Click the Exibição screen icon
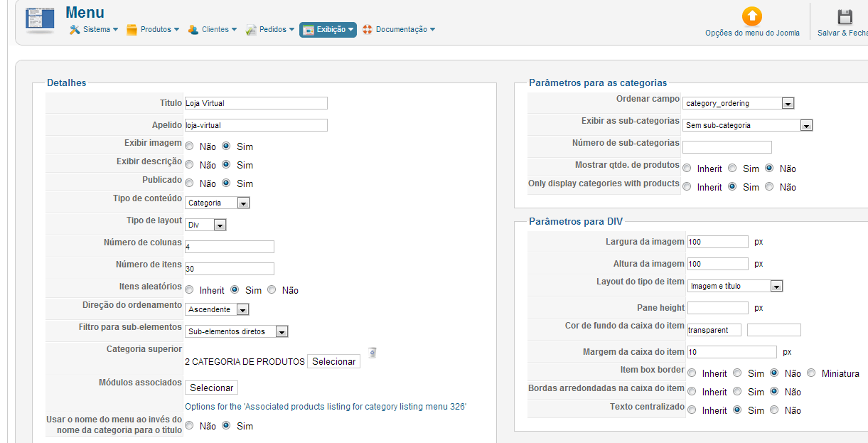 [x=309, y=30]
